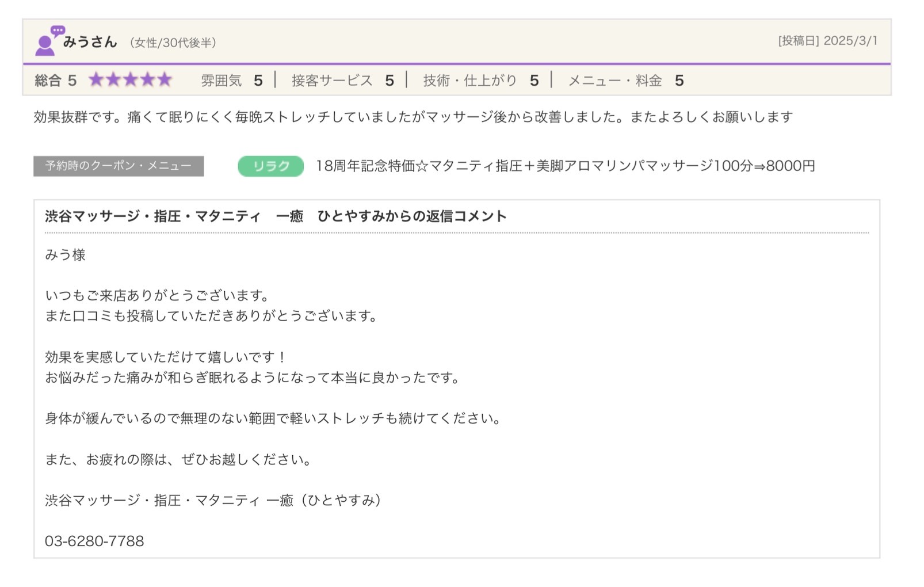Click the line また口コミも投稿していただき
The width and height of the screenshot is (924, 587).
pyautogui.click(x=211, y=316)
